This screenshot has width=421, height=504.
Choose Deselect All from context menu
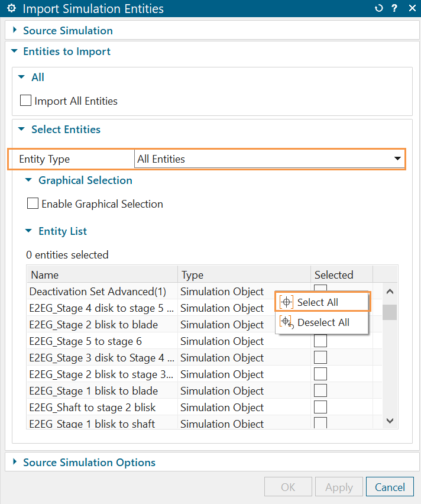click(323, 322)
